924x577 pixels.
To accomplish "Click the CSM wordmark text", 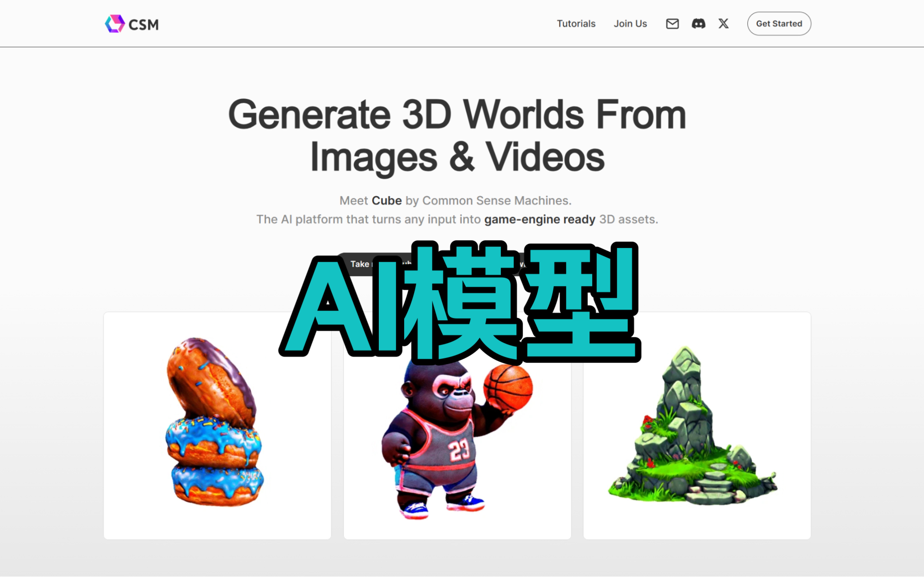I will pyautogui.click(x=143, y=24).
